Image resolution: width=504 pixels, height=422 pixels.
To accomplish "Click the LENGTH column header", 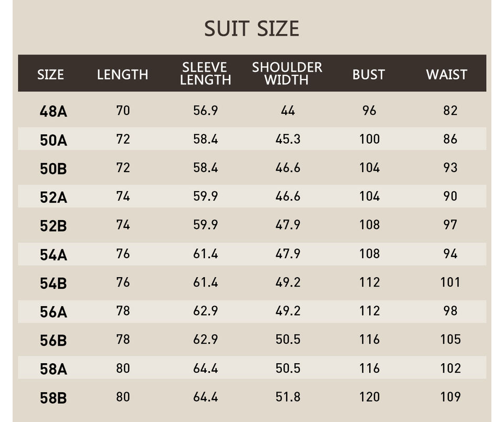I will (x=122, y=75).
